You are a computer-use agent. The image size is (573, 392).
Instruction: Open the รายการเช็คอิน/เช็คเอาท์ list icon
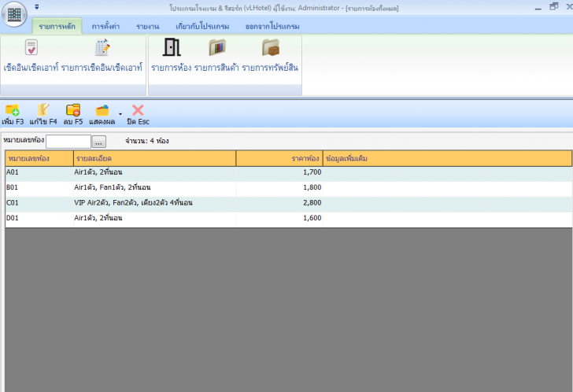tap(102, 47)
